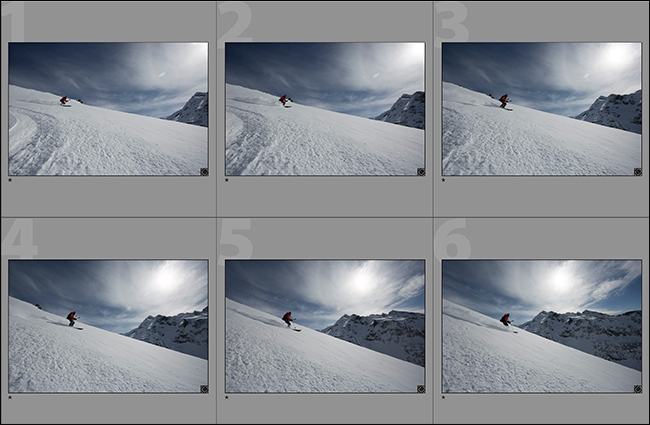The height and width of the screenshot is (425, 650).
Task: Click the metadata badge on photo 4
Action: pos(204,389)
